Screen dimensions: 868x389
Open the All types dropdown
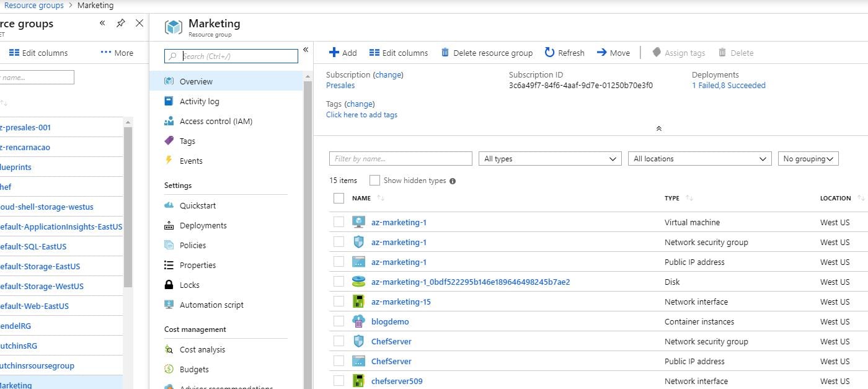[x=550, y=159]
